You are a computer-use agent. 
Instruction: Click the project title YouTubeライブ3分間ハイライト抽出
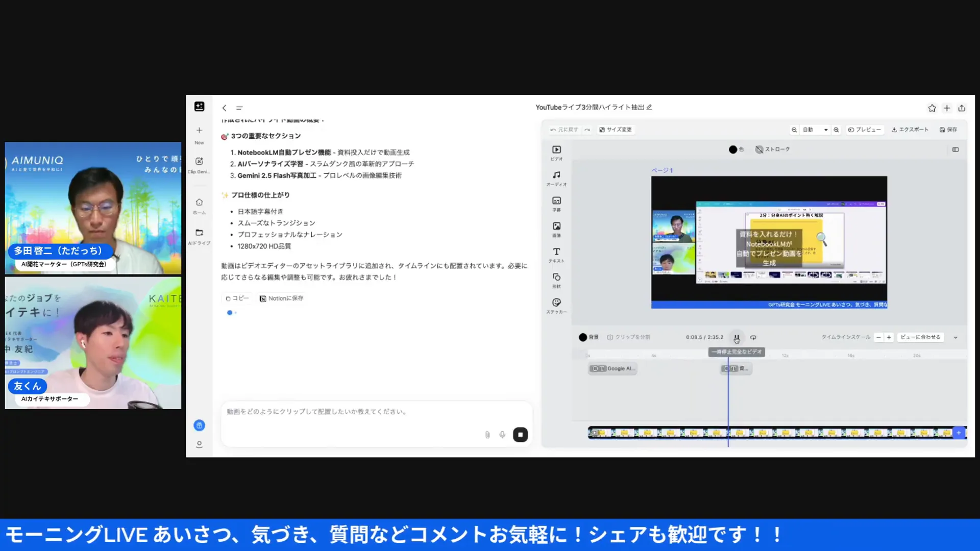click(590, 107)
